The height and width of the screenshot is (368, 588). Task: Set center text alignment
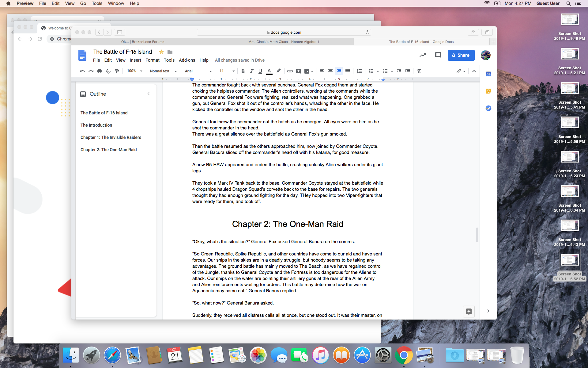tap(330, 71)
